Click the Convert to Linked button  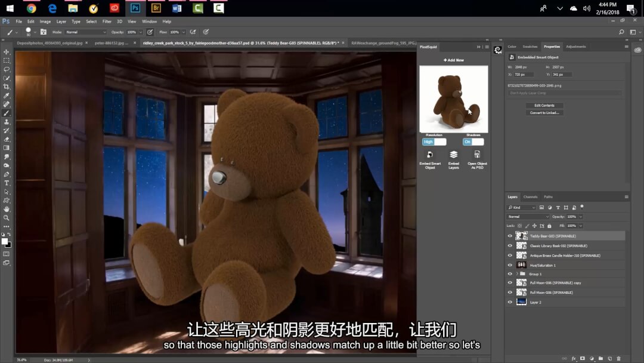coord(544,113)
